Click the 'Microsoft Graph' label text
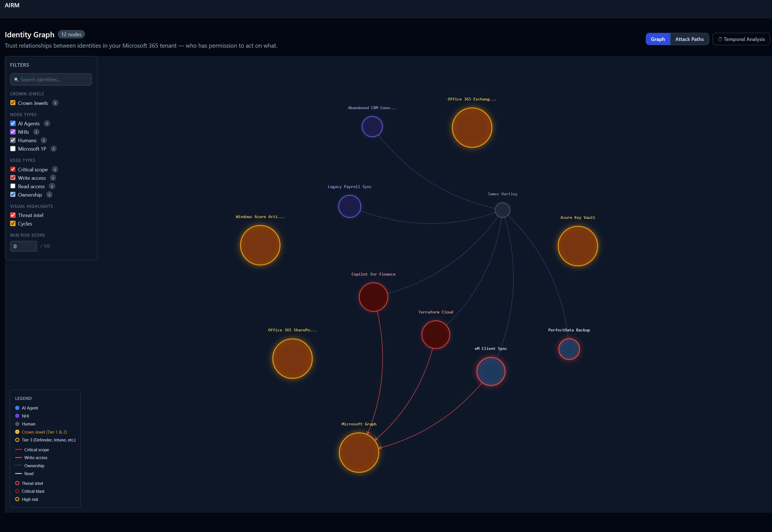 pyautogui.click(x=359, y=424)
